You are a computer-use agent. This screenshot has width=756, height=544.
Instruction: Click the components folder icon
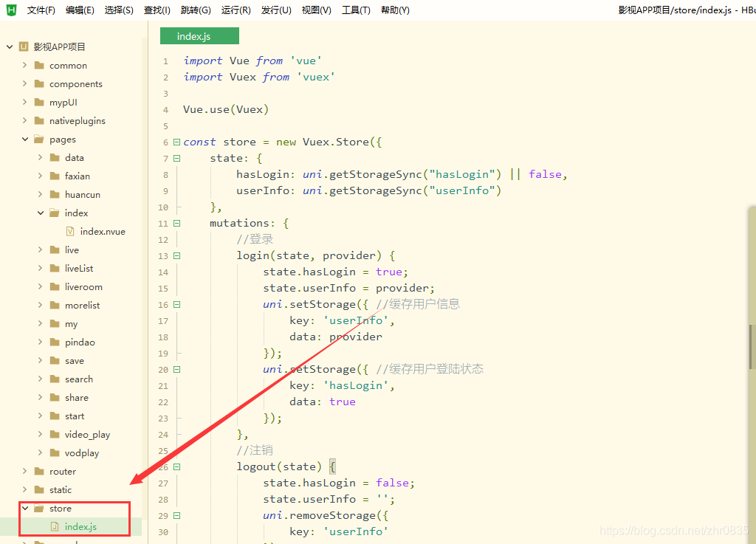pos(39,83)
